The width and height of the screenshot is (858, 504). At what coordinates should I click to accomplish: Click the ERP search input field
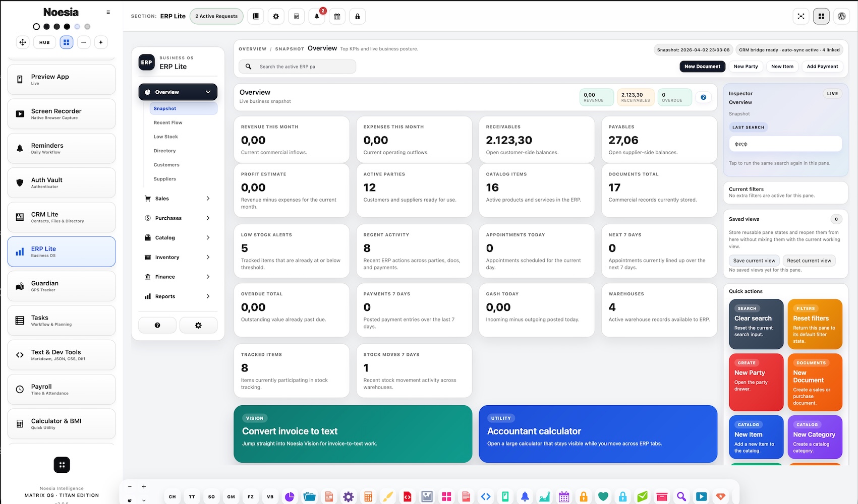297,67
